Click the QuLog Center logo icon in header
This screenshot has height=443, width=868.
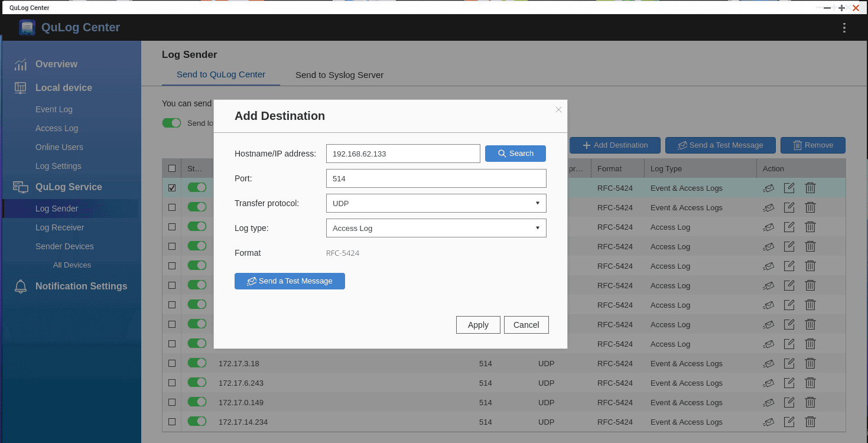point(26,27)
